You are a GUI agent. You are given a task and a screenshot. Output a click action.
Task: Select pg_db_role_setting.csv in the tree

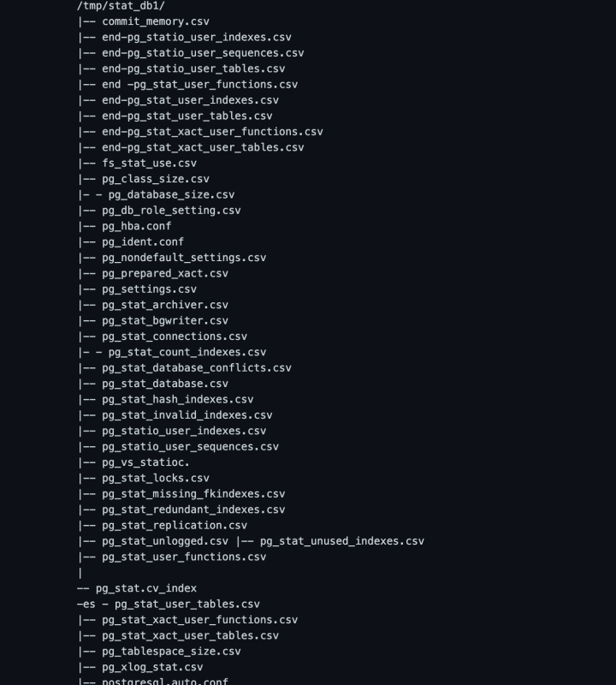point(171,211)
